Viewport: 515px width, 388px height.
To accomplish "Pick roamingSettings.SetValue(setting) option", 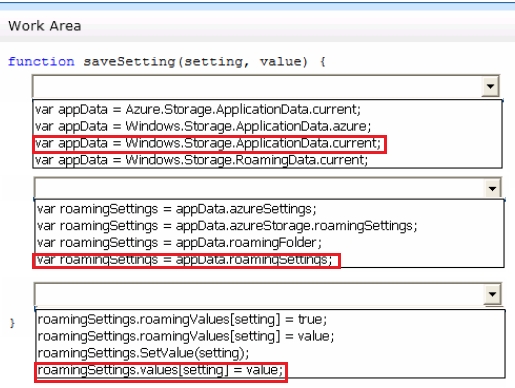I will [x=143, y=353].
